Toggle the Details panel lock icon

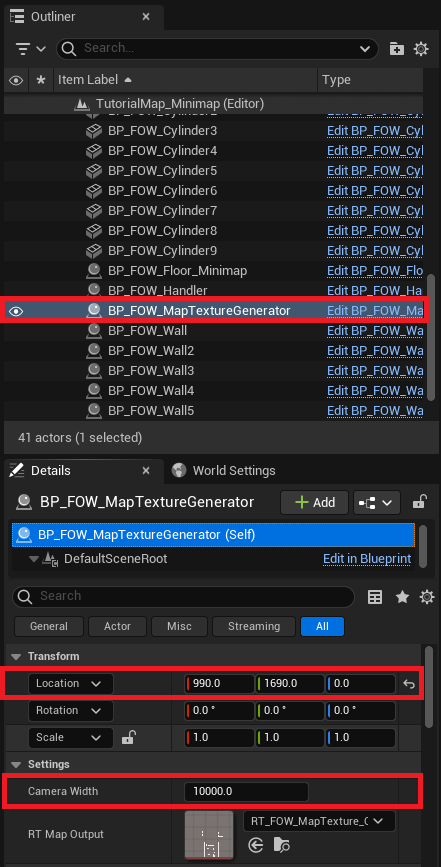pos(419,502)
